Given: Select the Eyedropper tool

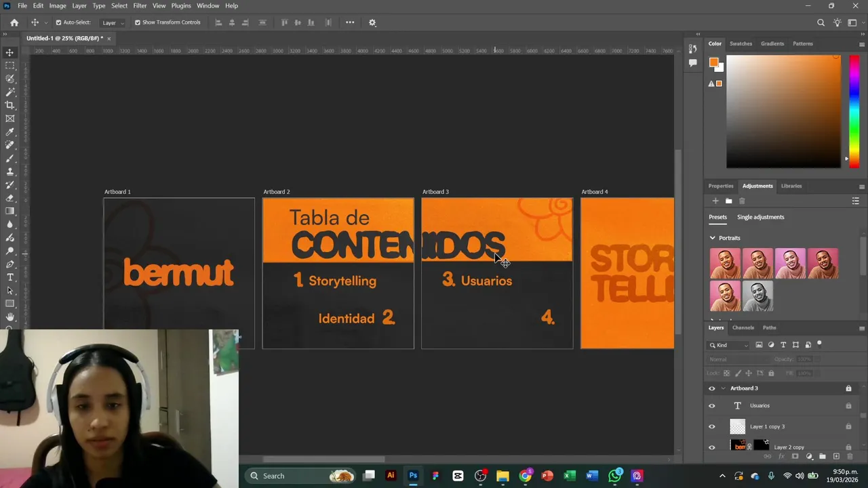Looking at the screenshot, I should point(9,131).
